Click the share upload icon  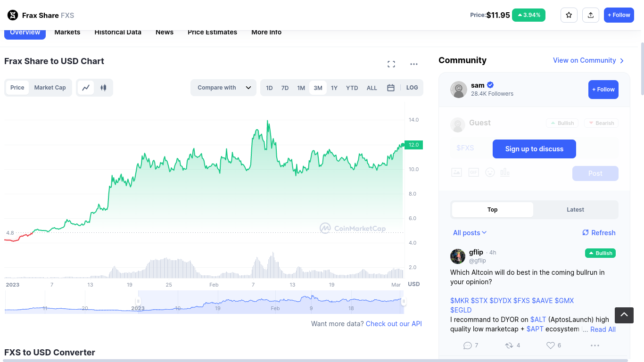[591, 15]
